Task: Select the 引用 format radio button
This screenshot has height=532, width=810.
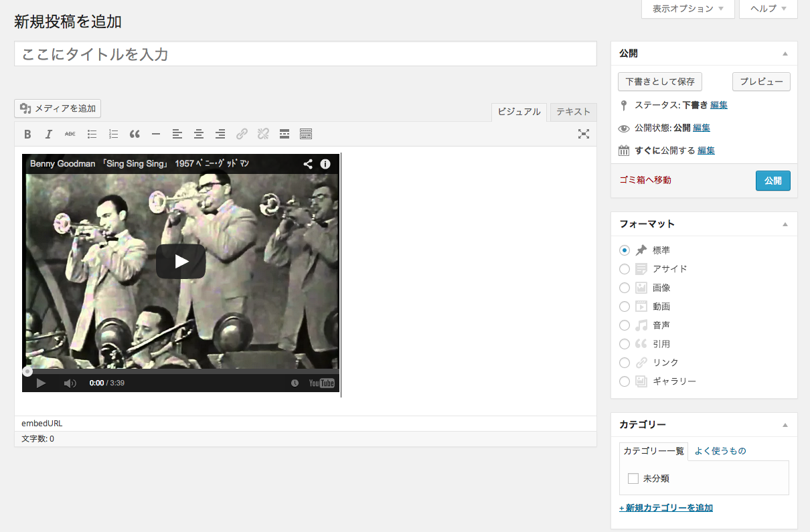Action: point(625,344)
